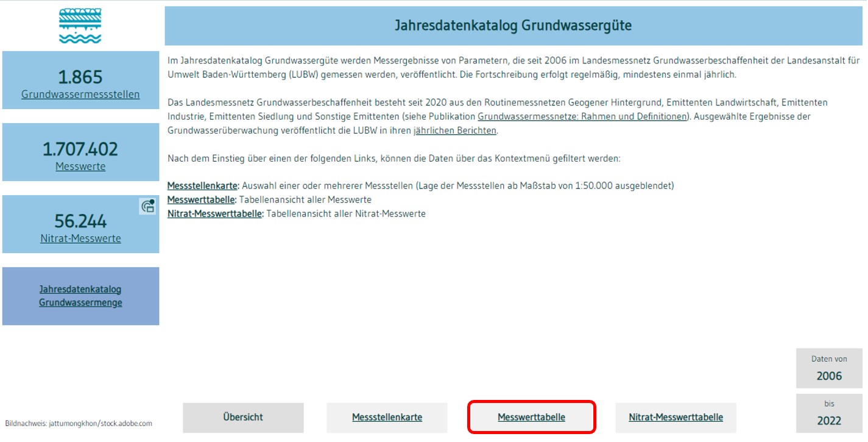Switch to the Nitrat-Messwerttabelle tab button

(676, 418)
